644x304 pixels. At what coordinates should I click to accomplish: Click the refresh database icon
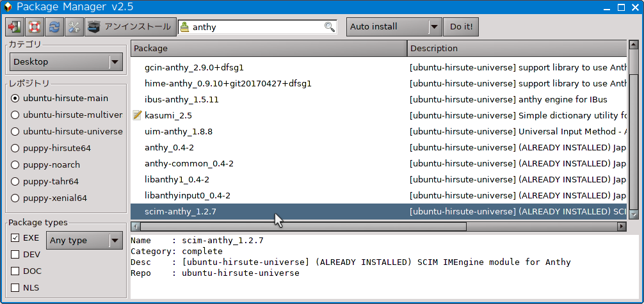point(54,27)
